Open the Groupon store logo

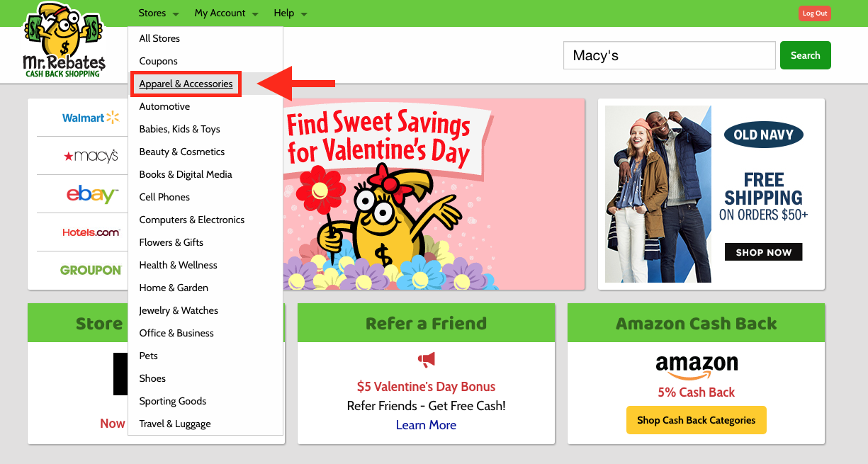coord(91,270)
